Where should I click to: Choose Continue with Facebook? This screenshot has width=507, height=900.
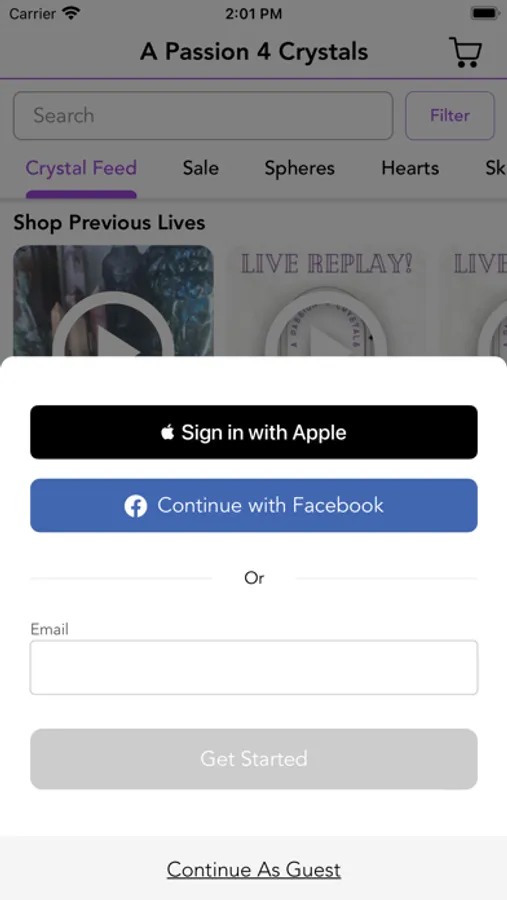tap(254, 506)
